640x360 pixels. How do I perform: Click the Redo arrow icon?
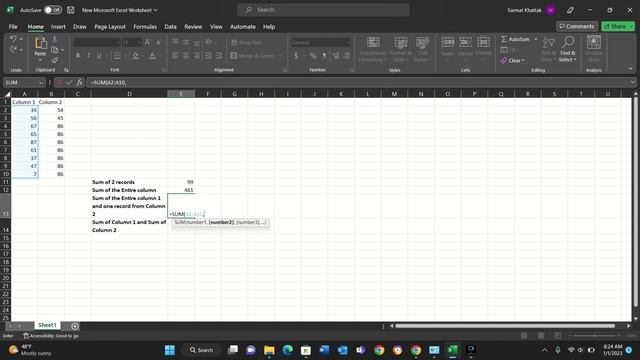point(13,50)
